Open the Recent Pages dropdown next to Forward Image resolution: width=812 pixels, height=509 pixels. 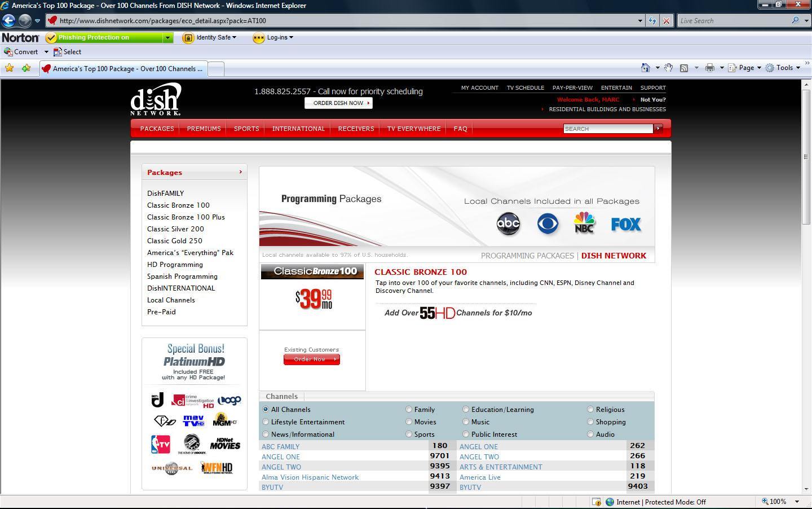click(x=37, y=21)
